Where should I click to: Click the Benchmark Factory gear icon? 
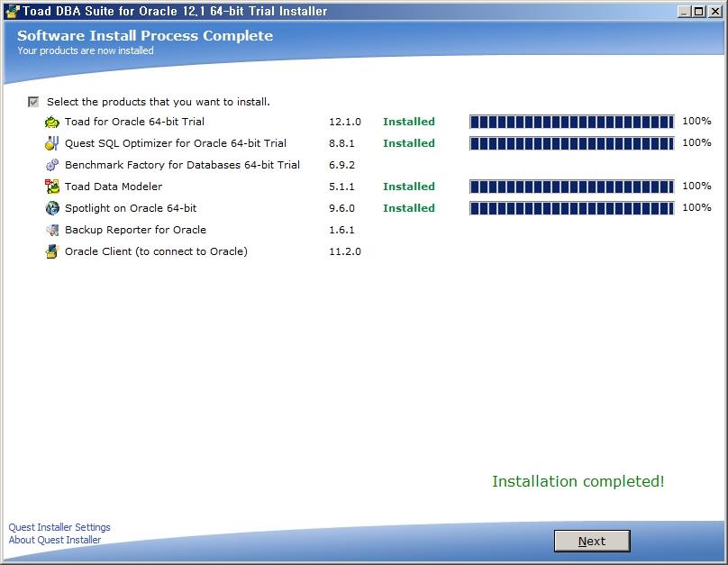(52, 165)
